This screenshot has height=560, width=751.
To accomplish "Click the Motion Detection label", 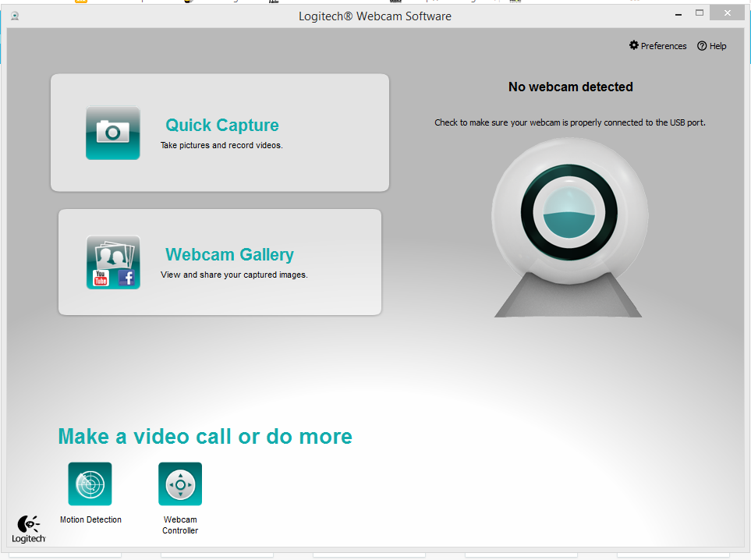I will click(x=90, y=519).
